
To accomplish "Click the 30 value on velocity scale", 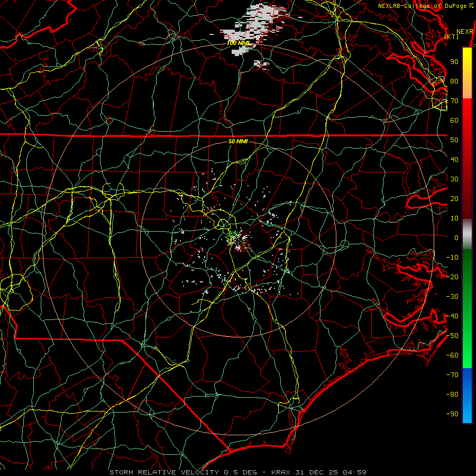I will point(454,179).
